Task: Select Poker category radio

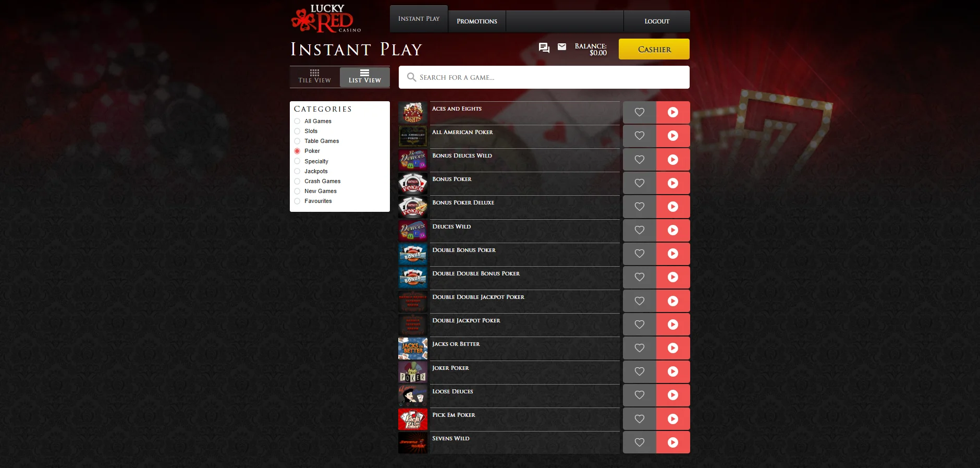Action: (x=297, y=151)
